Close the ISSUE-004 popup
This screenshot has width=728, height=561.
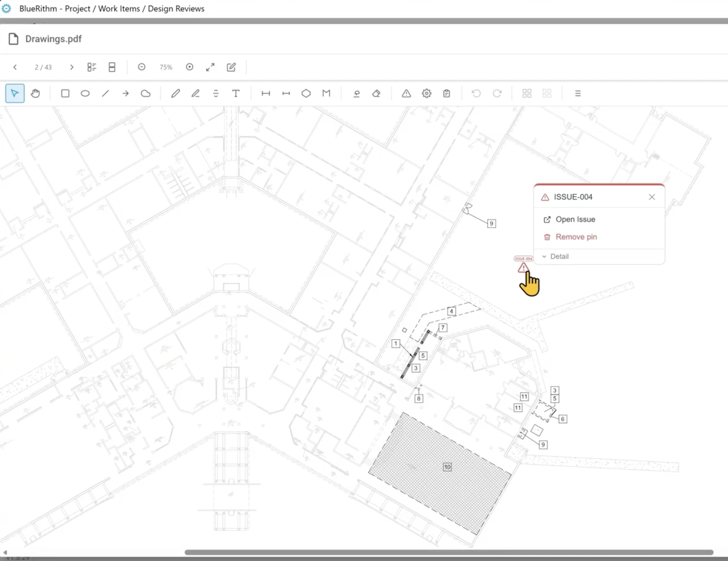(652, 197)
